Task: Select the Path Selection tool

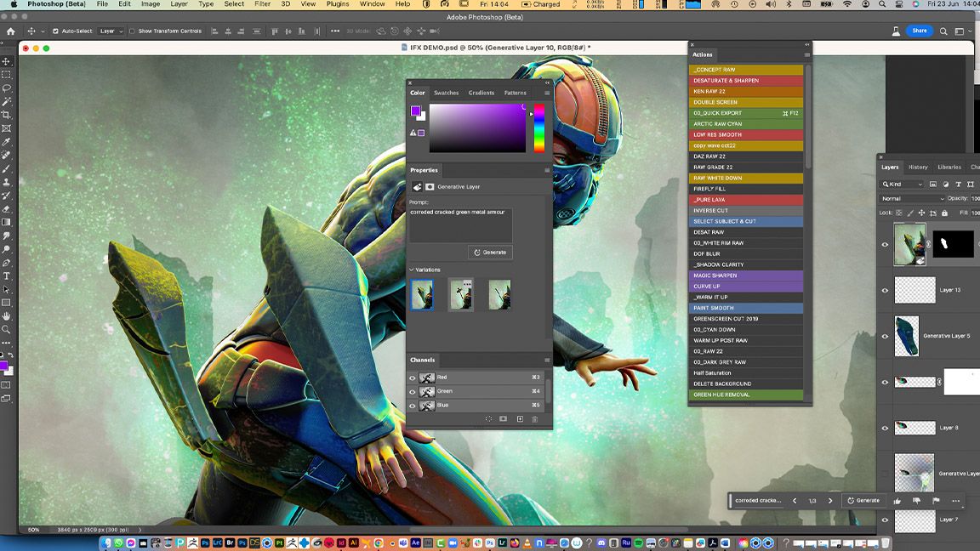Action: pos(6,289)
